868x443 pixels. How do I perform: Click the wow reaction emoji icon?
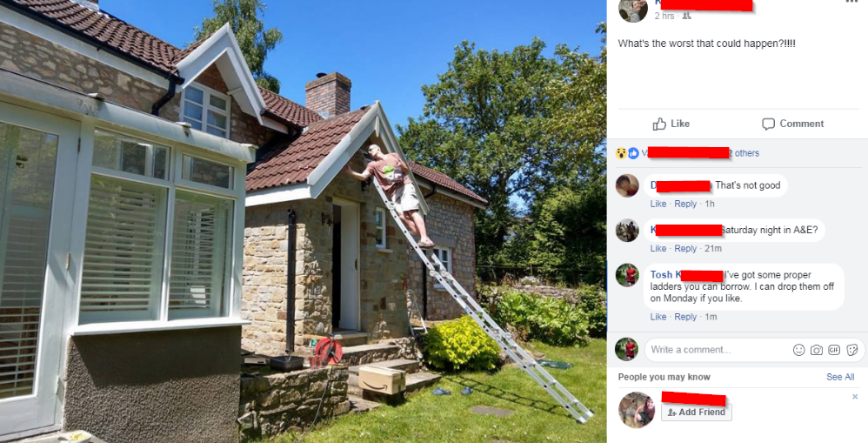(622, 153)
